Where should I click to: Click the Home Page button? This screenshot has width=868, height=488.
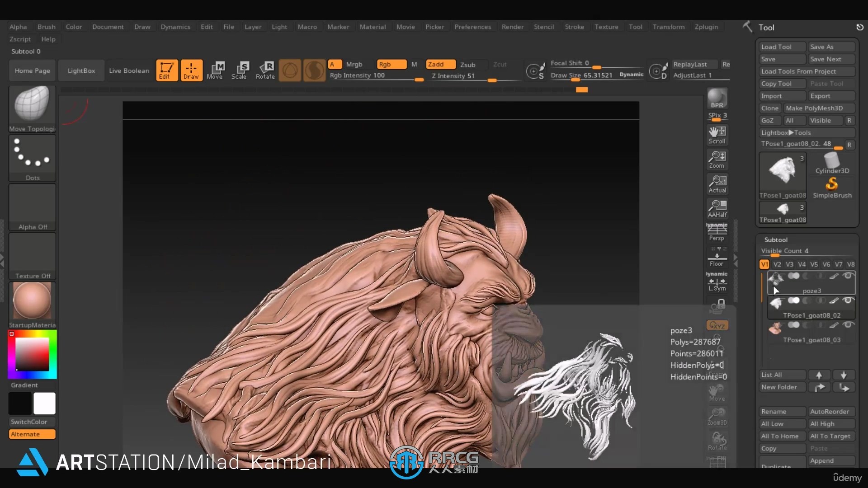[x=32, y=70]
